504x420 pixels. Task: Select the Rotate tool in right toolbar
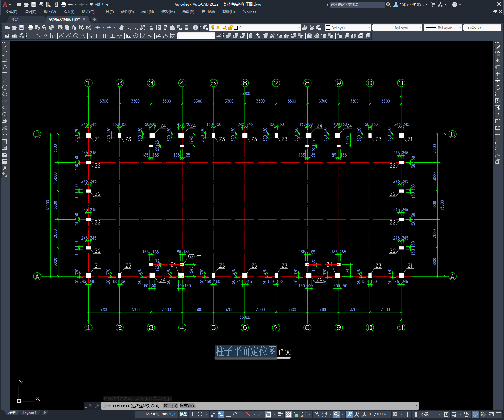pyautogui.click(x=498, y=87)
